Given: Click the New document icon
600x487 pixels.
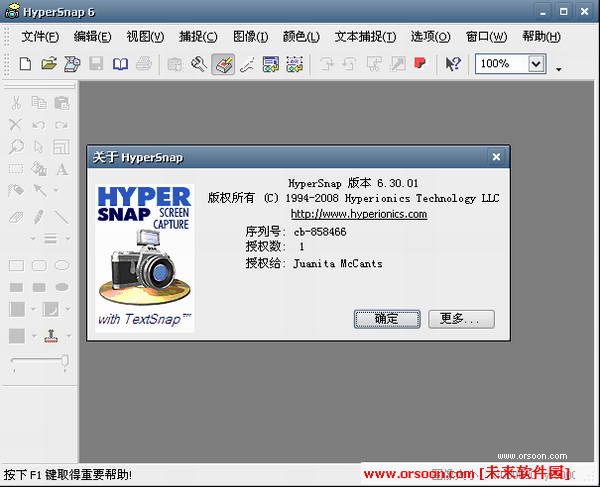Looking at the screenshot, I should [25, 64].
